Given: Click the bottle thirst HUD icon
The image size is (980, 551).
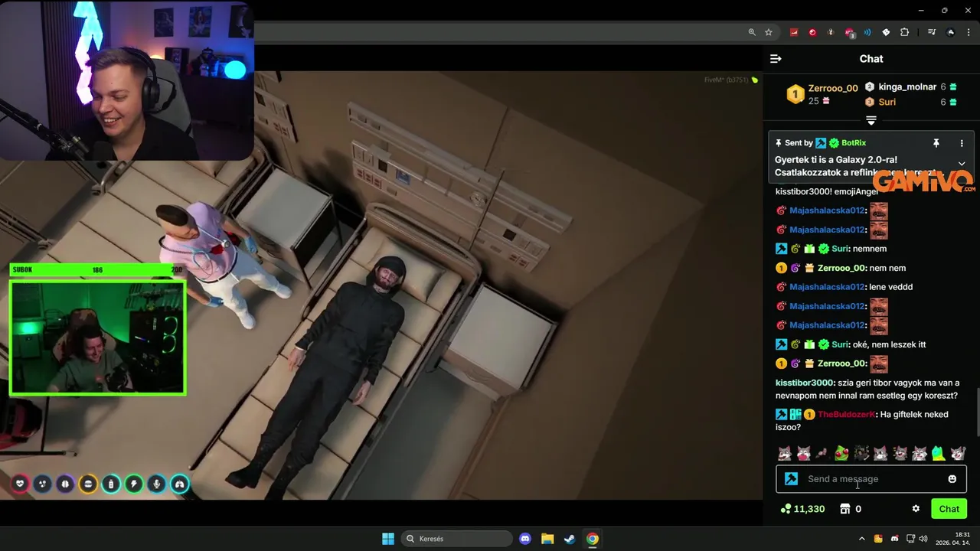Looking at the screenshot, I should (111, 484).
